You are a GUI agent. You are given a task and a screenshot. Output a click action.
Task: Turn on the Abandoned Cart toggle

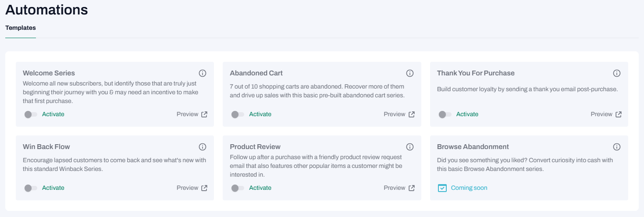[238, 114]
